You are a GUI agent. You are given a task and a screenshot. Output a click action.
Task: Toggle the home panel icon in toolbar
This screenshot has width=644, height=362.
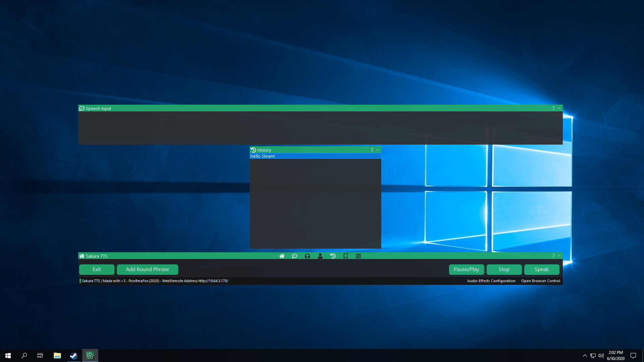tap(282, 256)
